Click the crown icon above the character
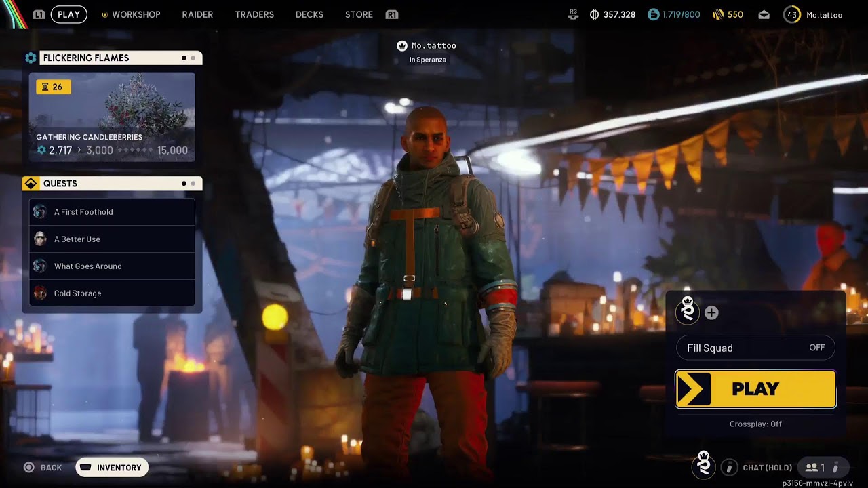The height and width of the screenshot is (488, 868). 402,45
